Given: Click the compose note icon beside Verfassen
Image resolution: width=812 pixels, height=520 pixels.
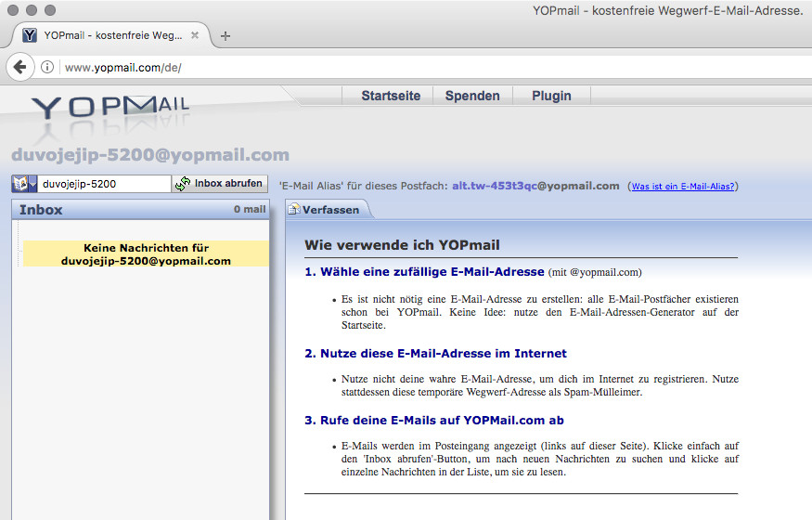Looking at the screenshot, I should point(294,209).
